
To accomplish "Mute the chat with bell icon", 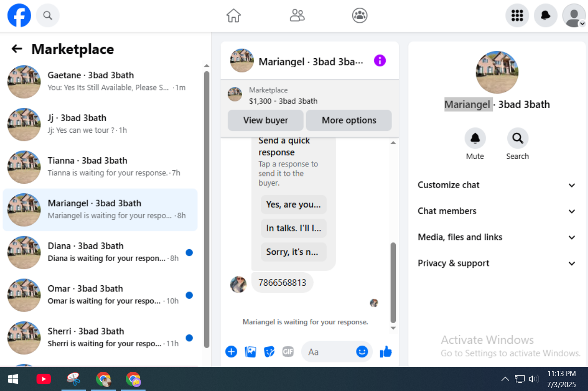I will tap(475, 139).
